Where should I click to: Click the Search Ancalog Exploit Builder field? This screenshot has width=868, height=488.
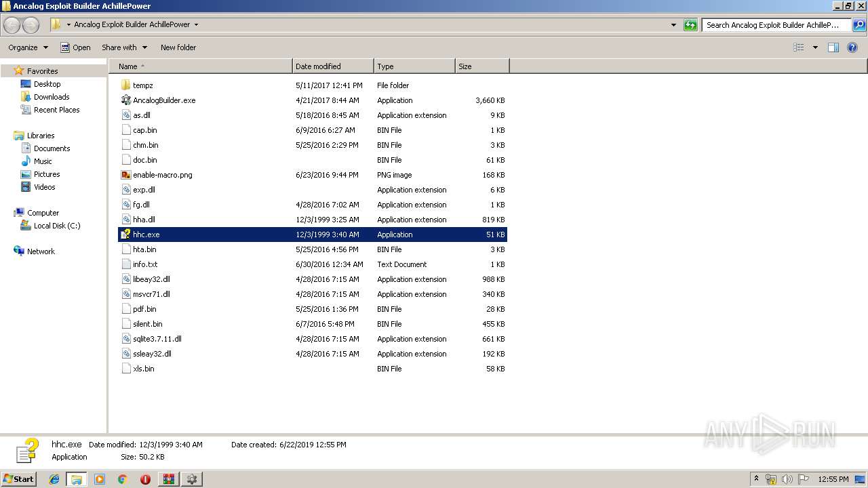776,25
